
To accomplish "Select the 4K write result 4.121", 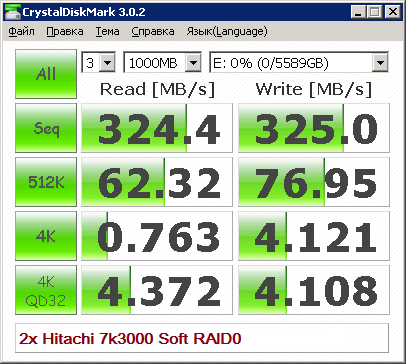I will (314, 236).
